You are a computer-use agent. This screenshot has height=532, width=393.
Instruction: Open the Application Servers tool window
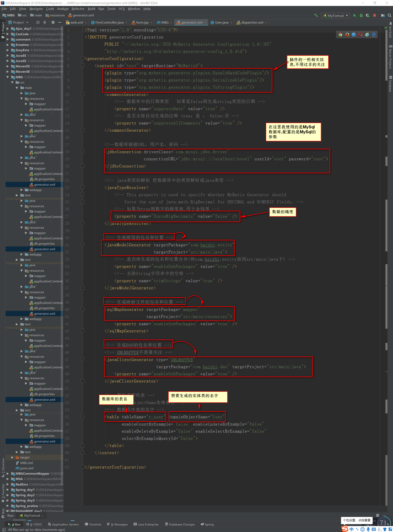point(63,524)
